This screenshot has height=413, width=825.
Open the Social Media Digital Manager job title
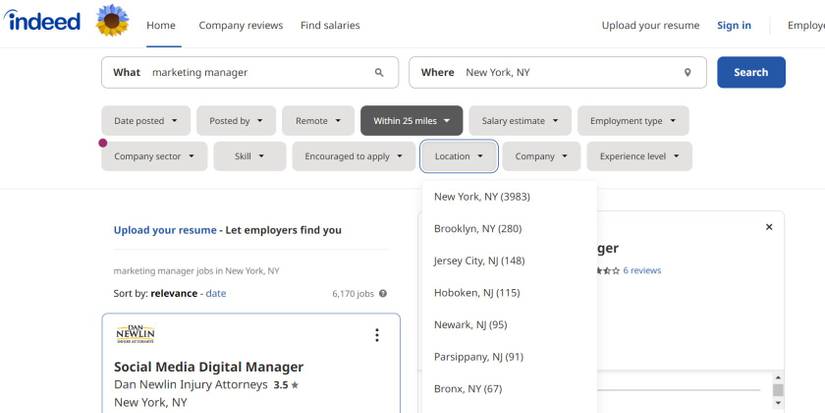[209, 367]
